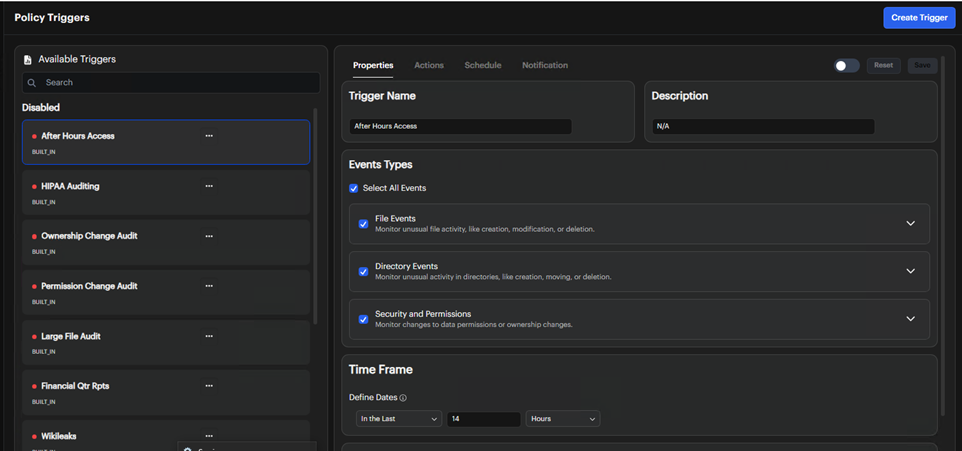Click the Disabled section heading
Viewport: 962px width, 451px height.
pos(41,107)
